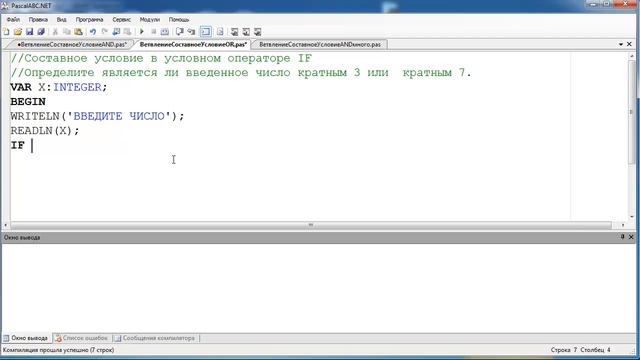Image resolution: width=640 pixels, height=360 pixels.
Task: Place cursor after the IF keyword
Action: tap(32, 145)
